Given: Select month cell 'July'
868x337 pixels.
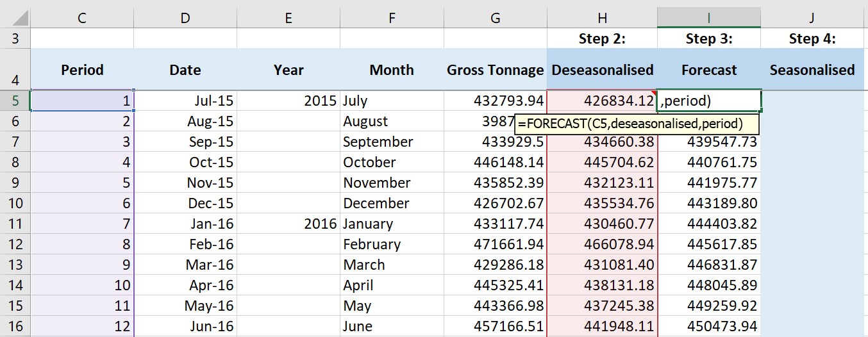Looking at the screenshot, I should click(392, 101).
